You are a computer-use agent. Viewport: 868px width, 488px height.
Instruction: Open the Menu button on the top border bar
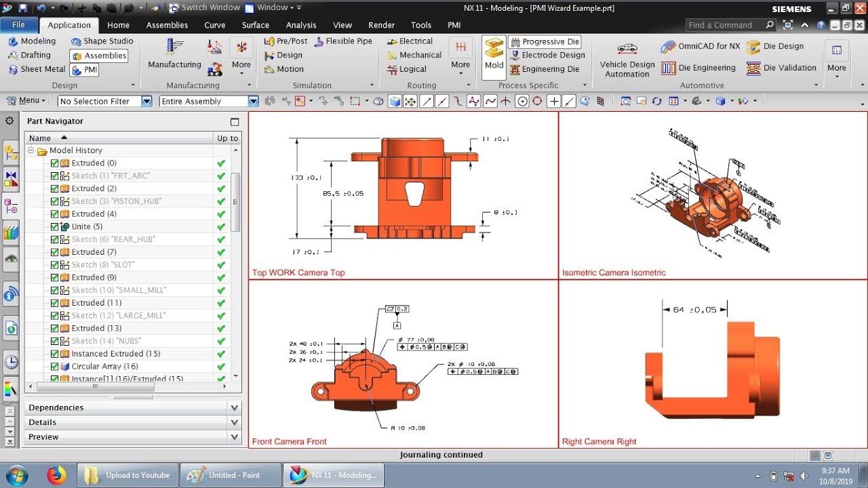tap(26, 101)
